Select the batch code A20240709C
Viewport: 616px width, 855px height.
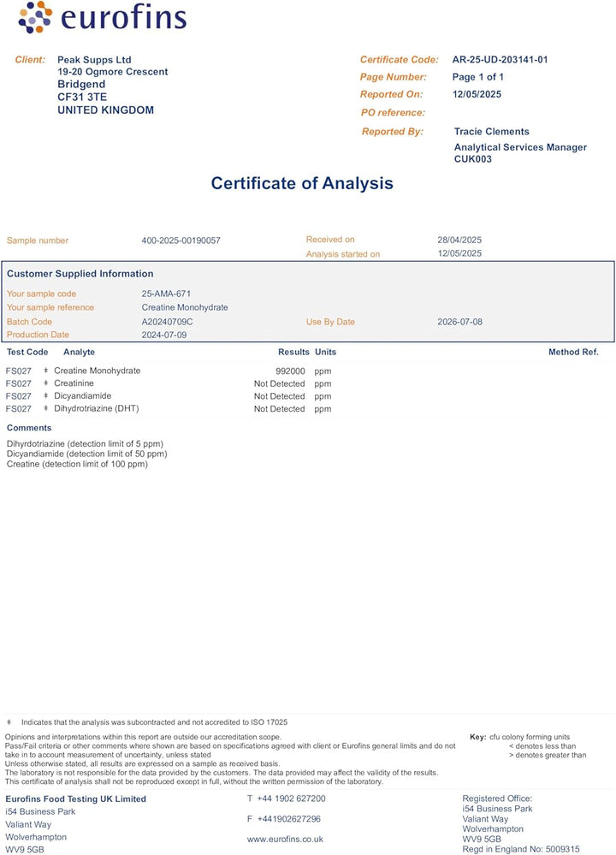coord(167,322)
